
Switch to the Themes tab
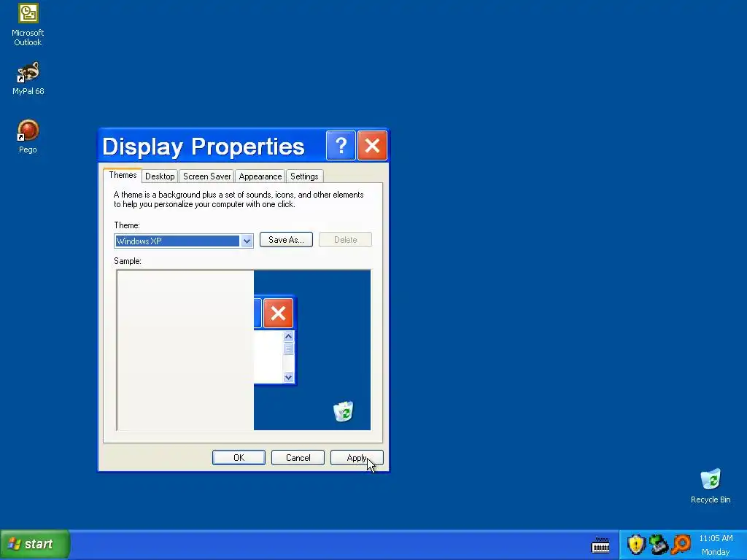click(123, 175)
